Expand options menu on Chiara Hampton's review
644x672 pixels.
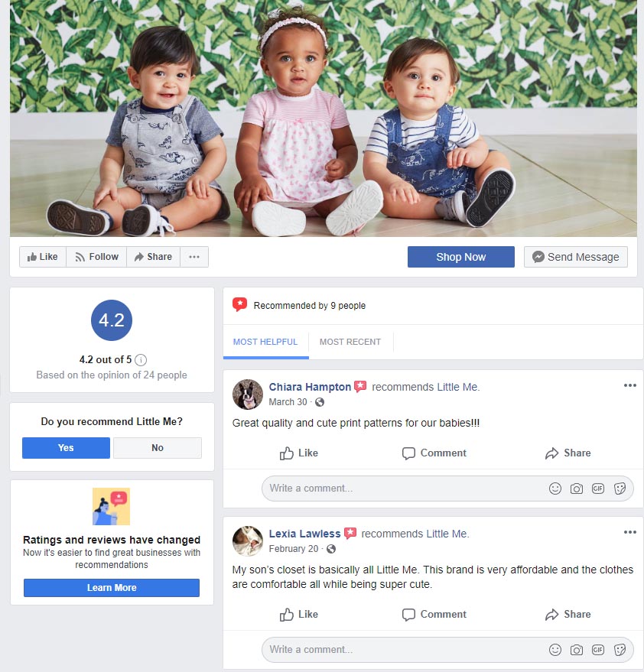tap(630, 385)
